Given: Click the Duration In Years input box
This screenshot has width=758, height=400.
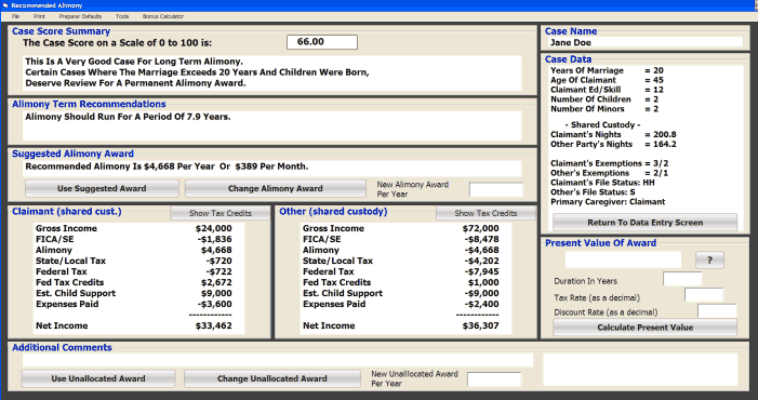Looking at the screenshot, I should click(x=682, y=279).
